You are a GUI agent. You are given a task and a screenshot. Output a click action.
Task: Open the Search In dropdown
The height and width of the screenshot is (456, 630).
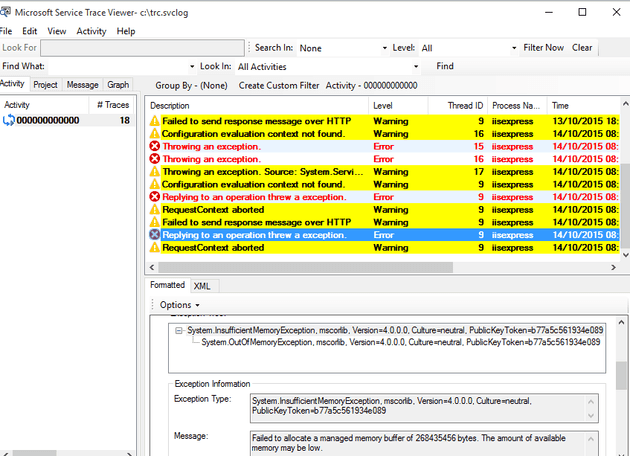[x=385, y=48]
